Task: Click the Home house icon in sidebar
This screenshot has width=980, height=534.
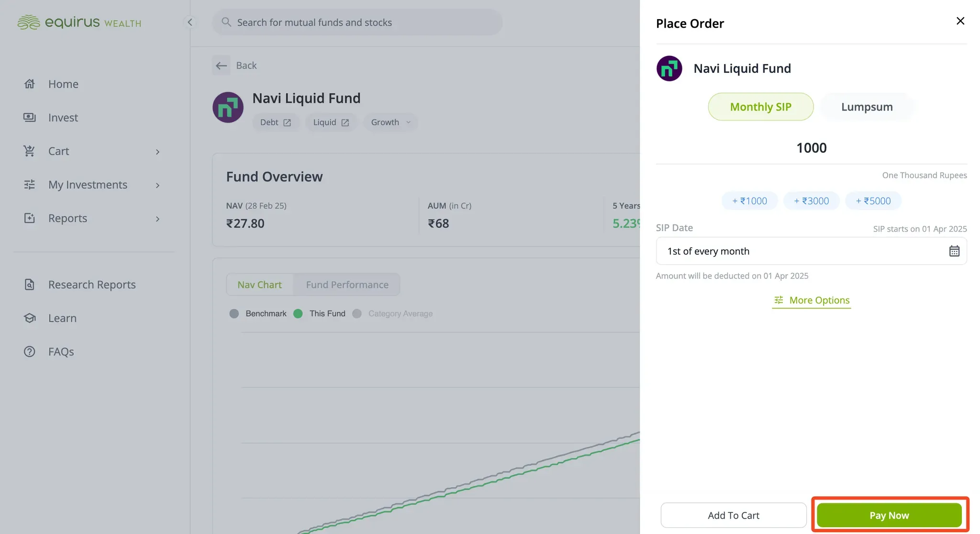Action: coord(30,84)
